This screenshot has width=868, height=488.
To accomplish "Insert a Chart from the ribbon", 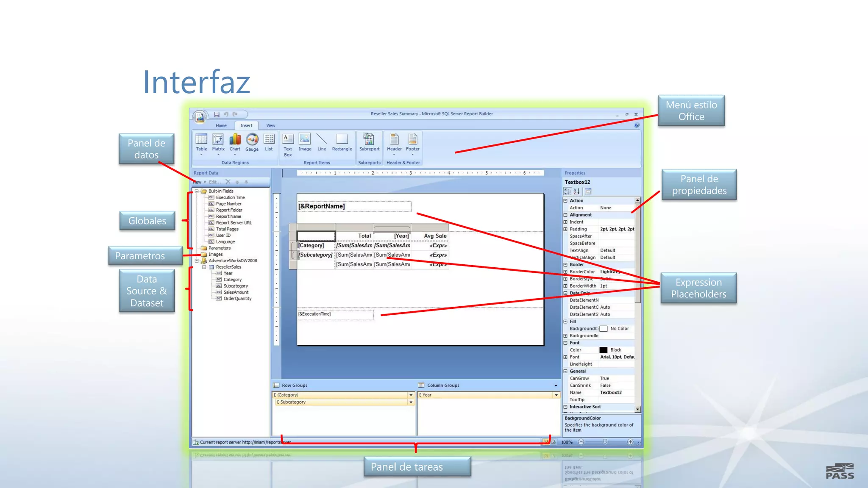I will coord(235,144).
